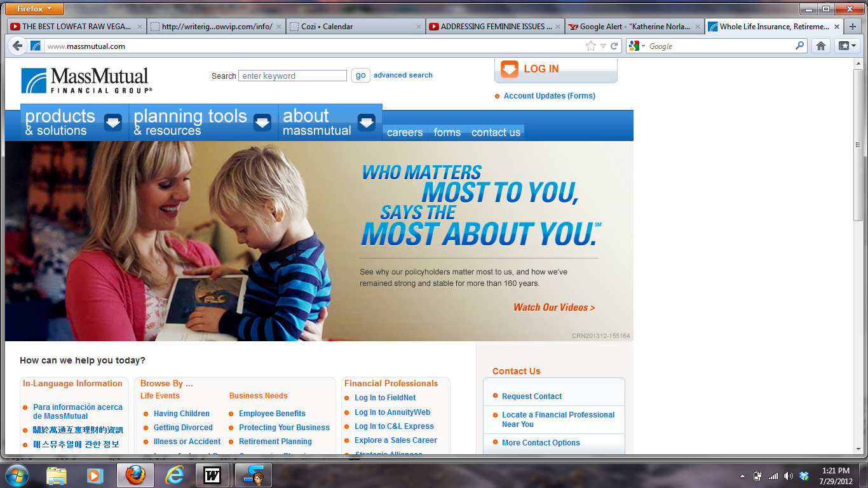Click the Firefox icon in the taskbar
868x488 pixels.
[135, 475]
